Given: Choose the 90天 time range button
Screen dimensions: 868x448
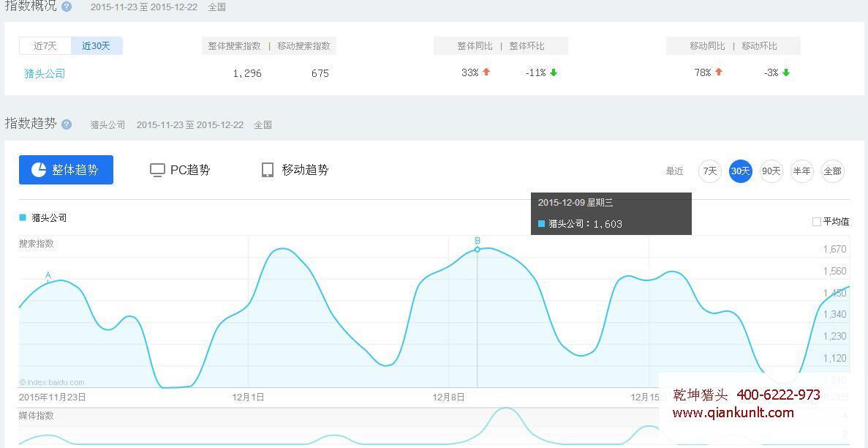Looking at the screenshot, I should coord(771,171).
